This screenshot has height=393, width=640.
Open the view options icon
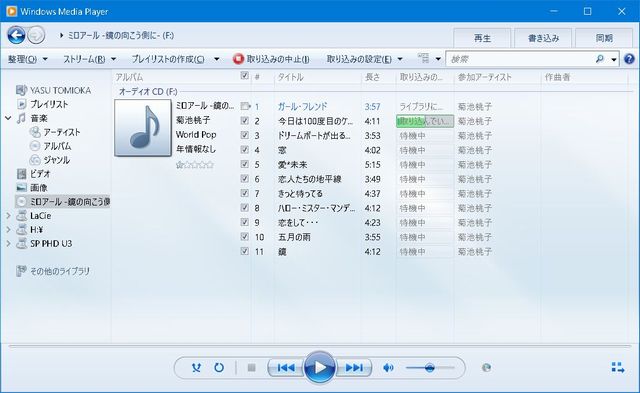pos(424,59)
